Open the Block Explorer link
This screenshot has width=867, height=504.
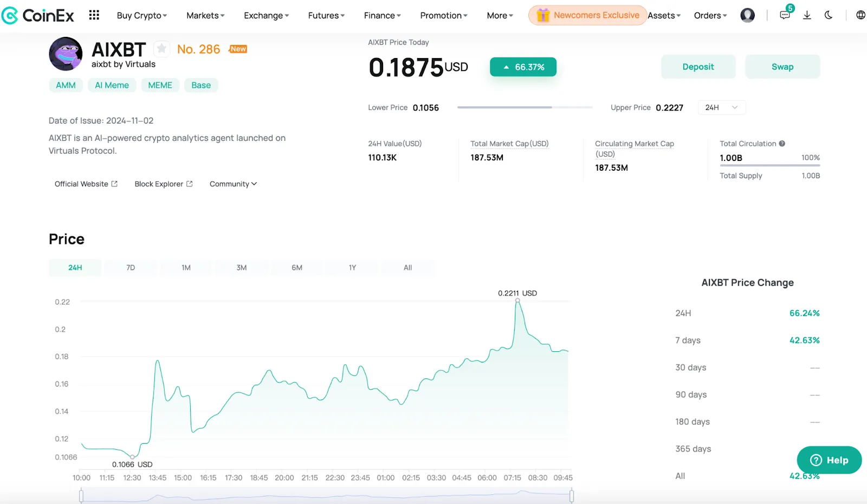(x=164, y=184)
